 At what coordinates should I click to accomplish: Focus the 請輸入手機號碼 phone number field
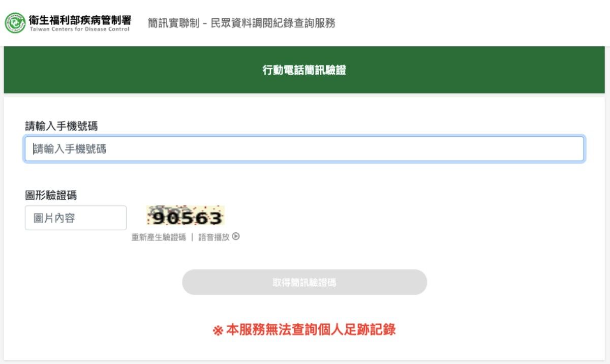point(304,149)
